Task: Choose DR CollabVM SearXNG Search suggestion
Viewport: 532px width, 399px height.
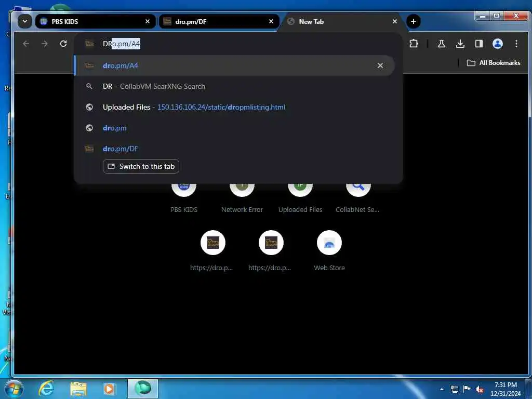Action: [x=234, y=87]
